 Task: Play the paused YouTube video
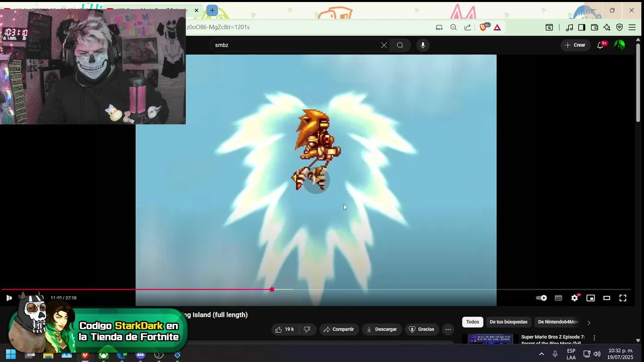(x=9, y=298)
